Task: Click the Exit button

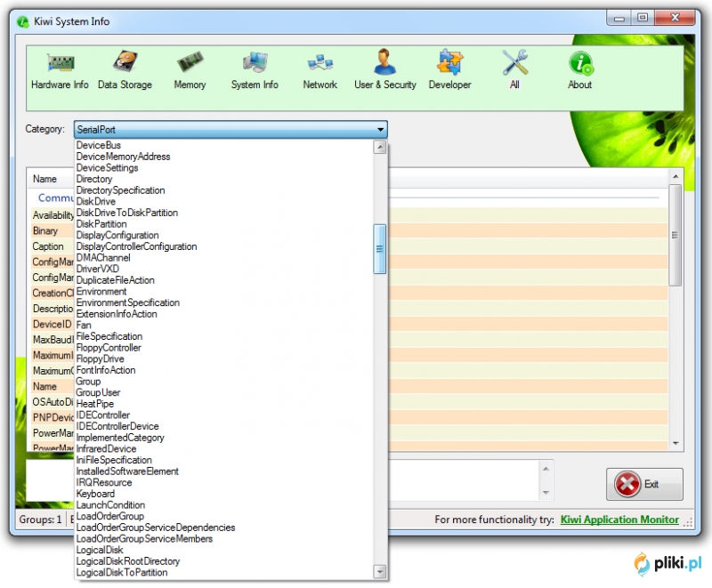Action: coord(644,484)
